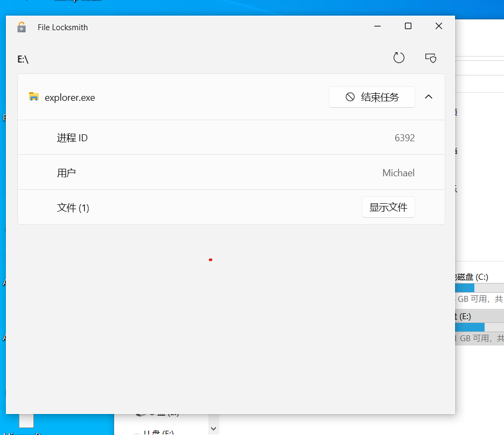Screen dimensions: 504x435
Task: Click the 进程 ID label
Action: click(x=72, y=137)
